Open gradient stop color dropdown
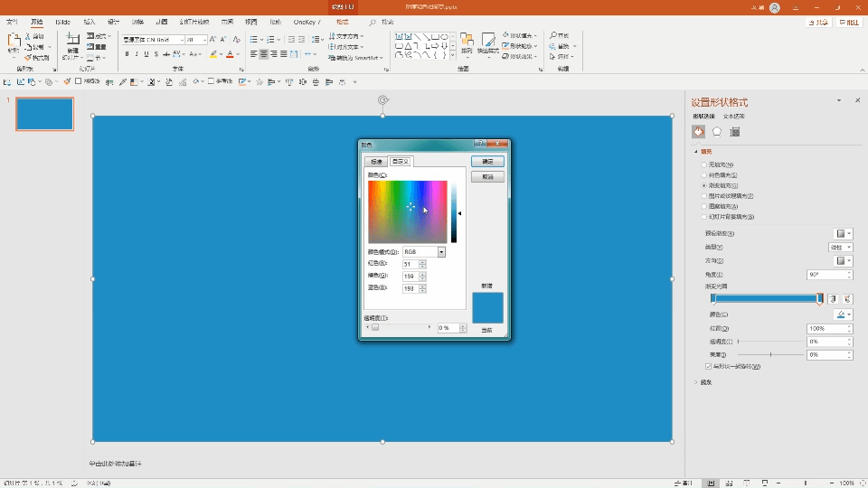 click(x=843, y=314)
